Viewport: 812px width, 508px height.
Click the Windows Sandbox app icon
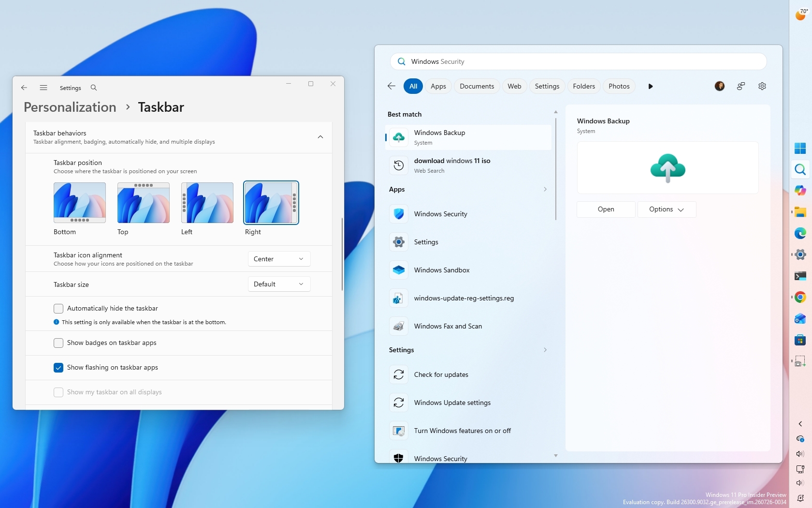399,270
